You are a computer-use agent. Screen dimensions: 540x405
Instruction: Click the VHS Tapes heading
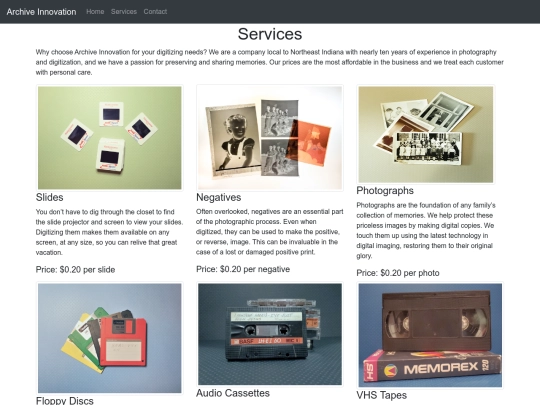point(382,395)
